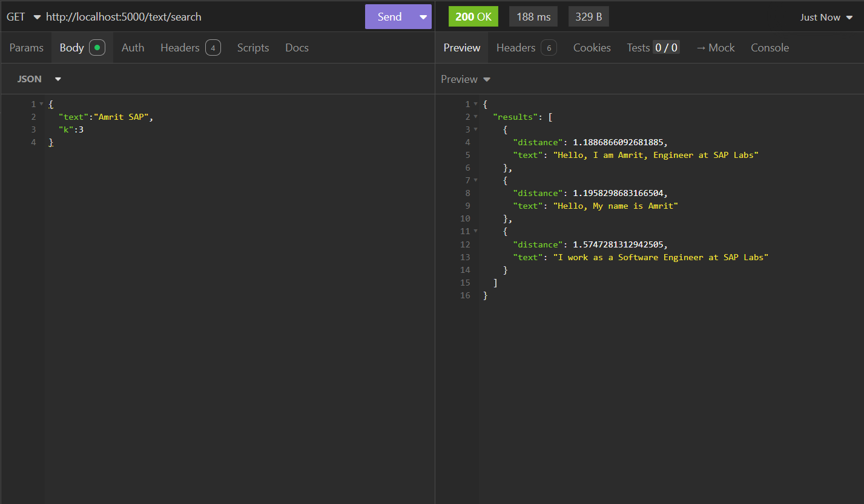The height and width of the screenshot is (504, 864).
Task: Switch to the Params tab
Action: (26, 48)
